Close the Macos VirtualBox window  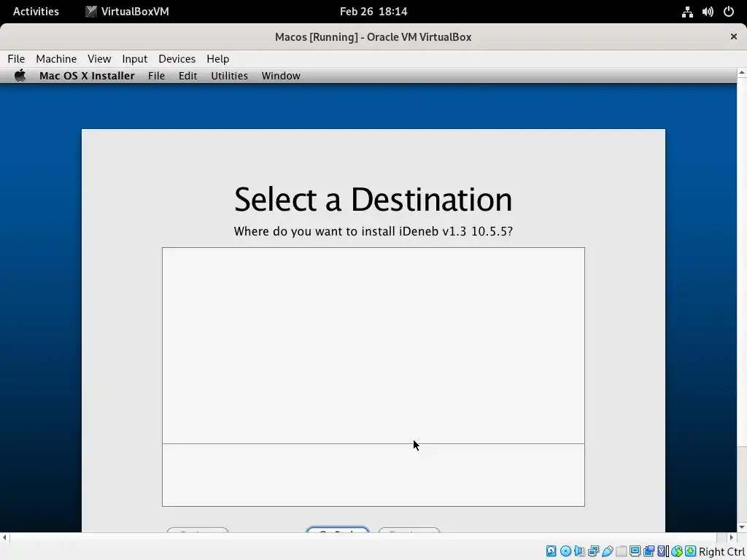tap(734, 36)
